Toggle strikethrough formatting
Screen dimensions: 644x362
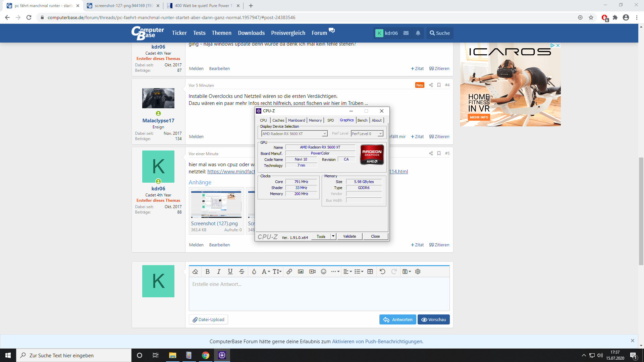[241, 271]
